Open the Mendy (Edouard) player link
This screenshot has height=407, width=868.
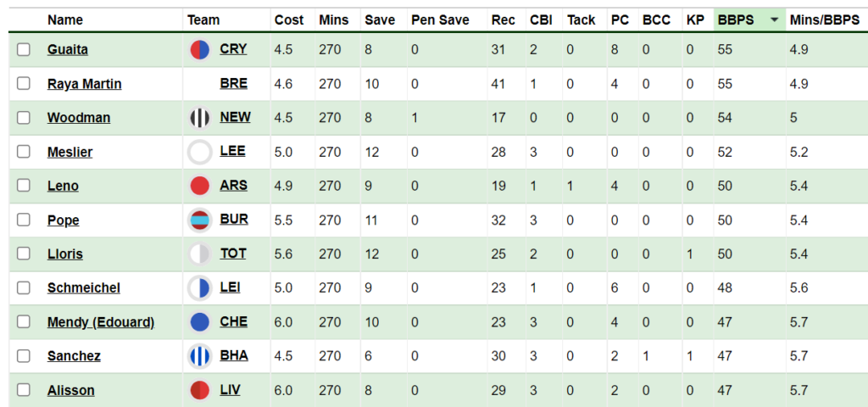[x=100, y=322]
